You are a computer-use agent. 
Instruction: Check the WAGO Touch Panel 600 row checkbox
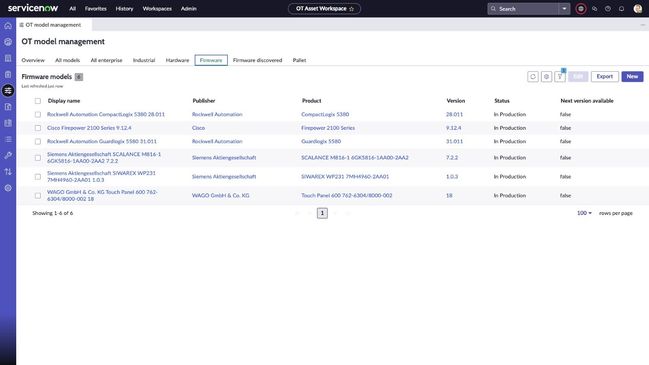pos(38,196)
